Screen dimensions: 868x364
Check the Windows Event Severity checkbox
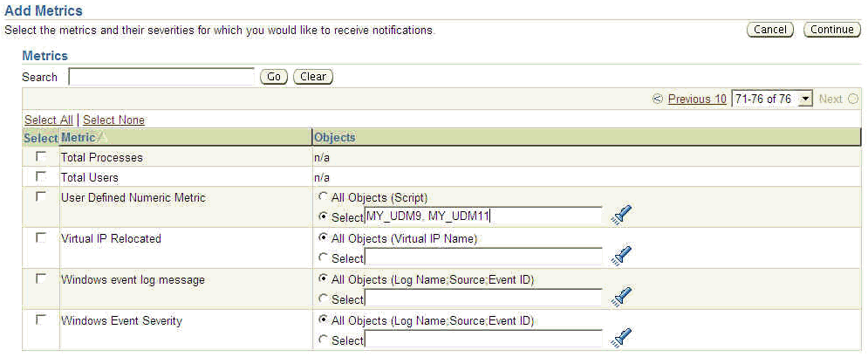click(x=40, y=319)
